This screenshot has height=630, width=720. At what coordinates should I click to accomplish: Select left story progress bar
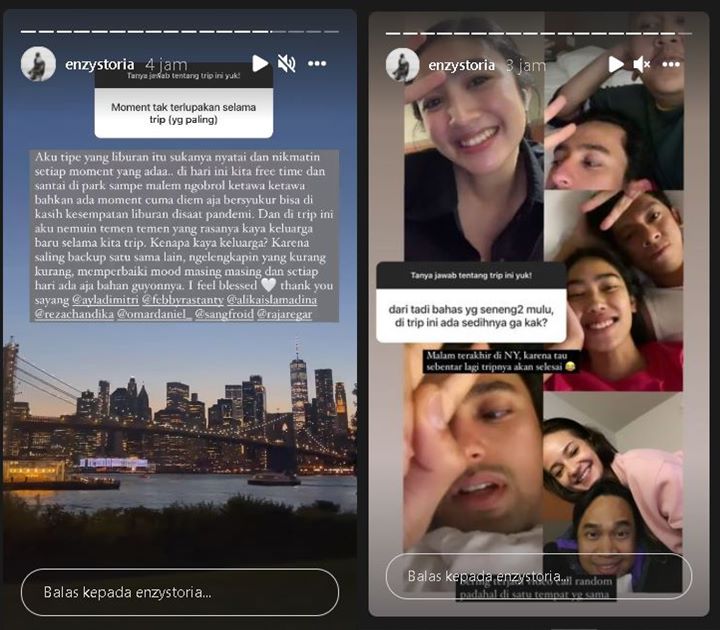click(180, 32)
